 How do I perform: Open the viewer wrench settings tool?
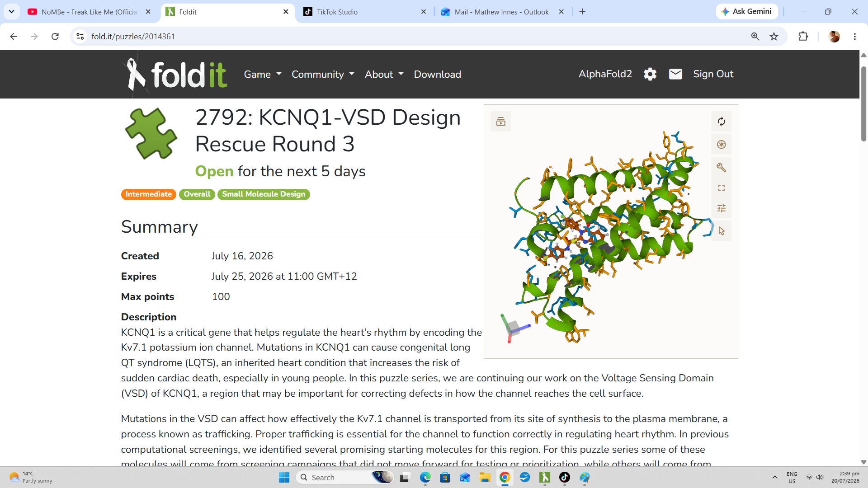click(x=721, y=167)
